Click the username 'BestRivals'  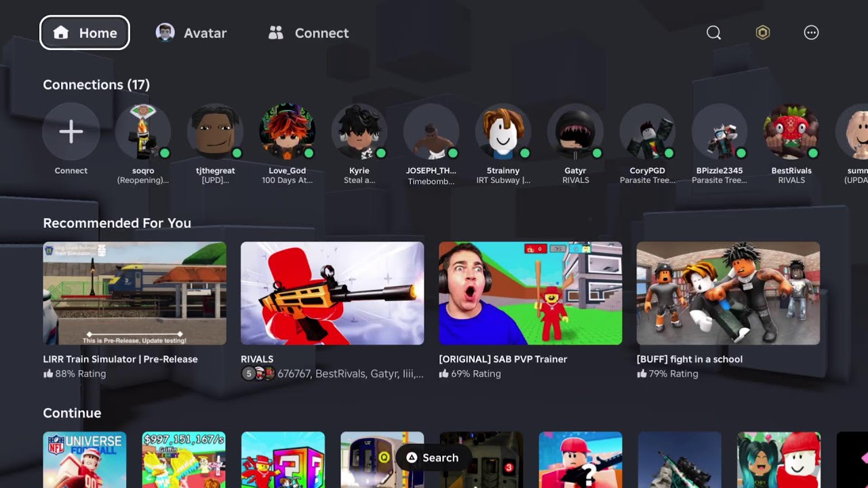pos(791,171)
